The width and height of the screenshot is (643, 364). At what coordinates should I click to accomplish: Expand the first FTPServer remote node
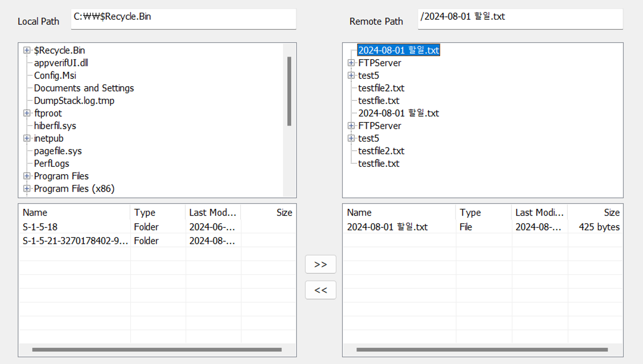tap(351, 63)
